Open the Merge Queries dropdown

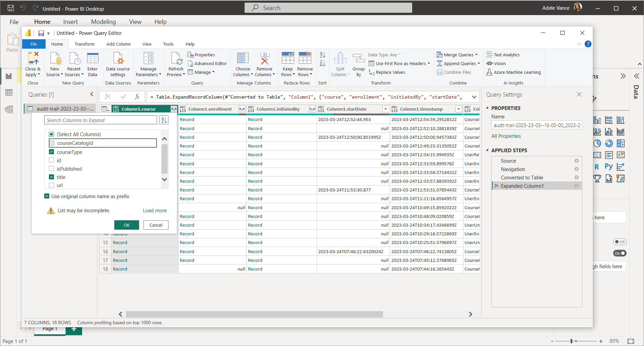(x=476, y=55)
